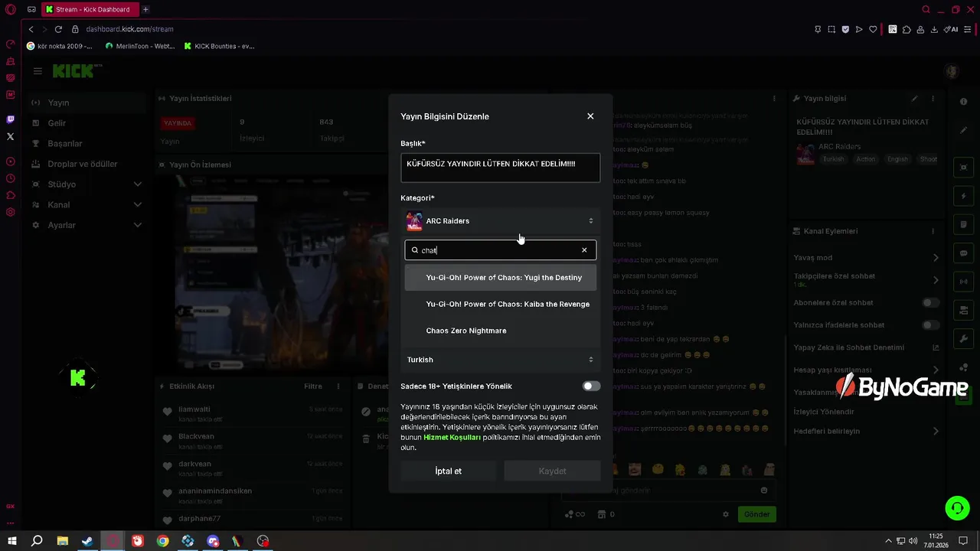The width and height of the screenshot is (980, 551).
Task: Open Chrome from the taskbar
Action: coord(162,541)
